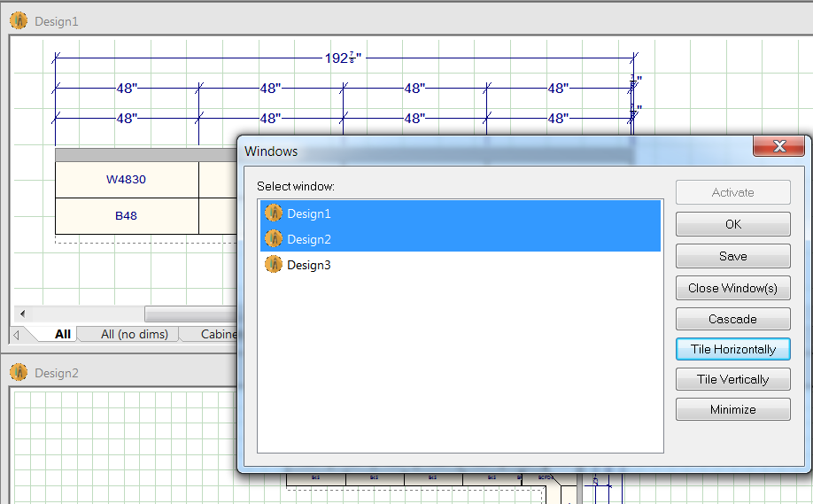
Task: Tile the windows vertically
Action: click(732, 379)
